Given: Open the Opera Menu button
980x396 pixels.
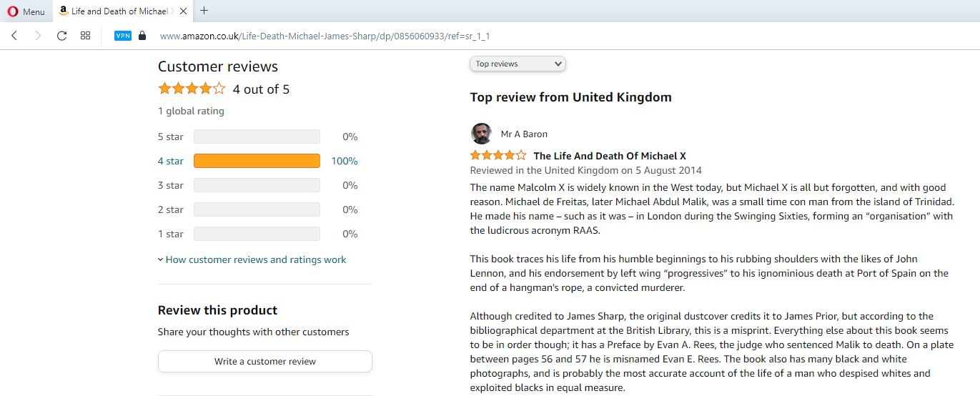Looking at the screenshot, I should [26, 11].
